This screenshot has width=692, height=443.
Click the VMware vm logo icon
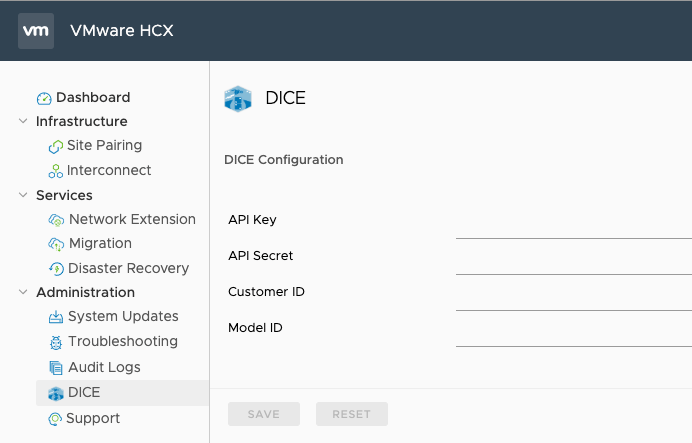36,30
